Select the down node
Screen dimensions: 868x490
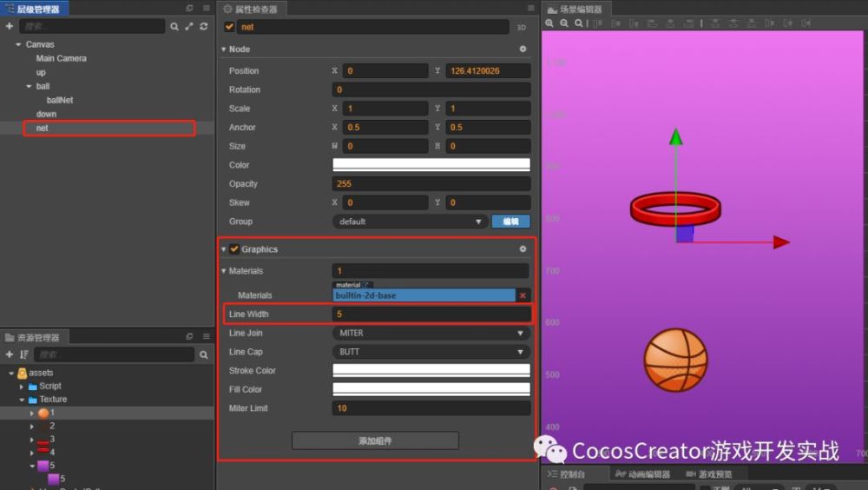[47, 114]
